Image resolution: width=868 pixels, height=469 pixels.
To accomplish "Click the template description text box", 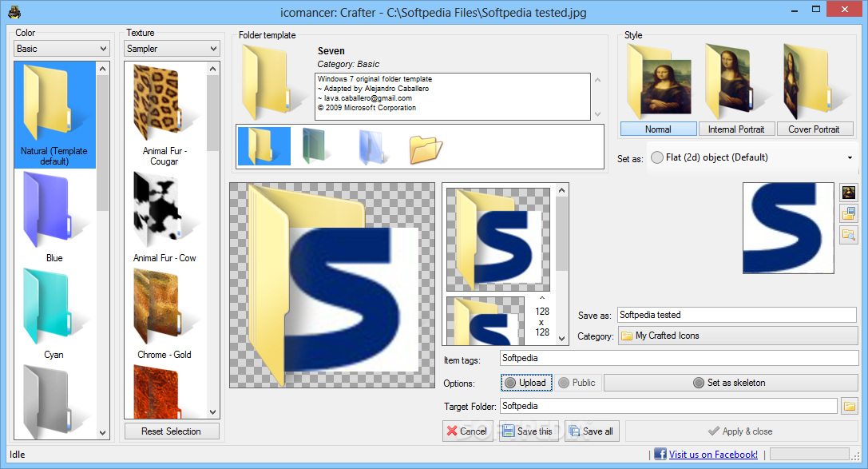I will click(453, 97).
